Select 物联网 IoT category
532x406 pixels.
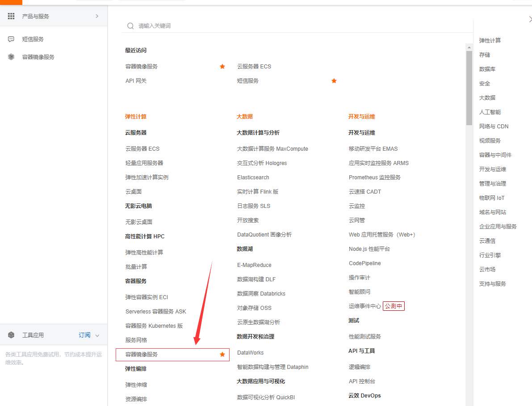click(x=492, y=198)
